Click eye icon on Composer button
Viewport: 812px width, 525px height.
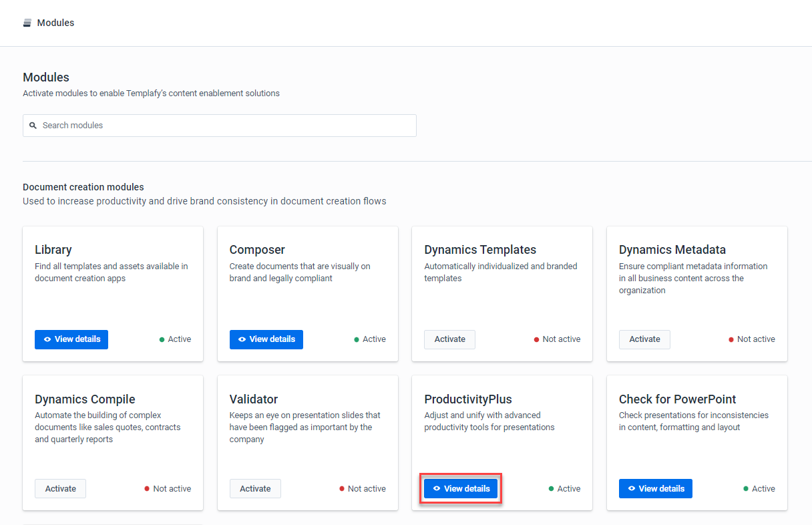click(242, 339)
